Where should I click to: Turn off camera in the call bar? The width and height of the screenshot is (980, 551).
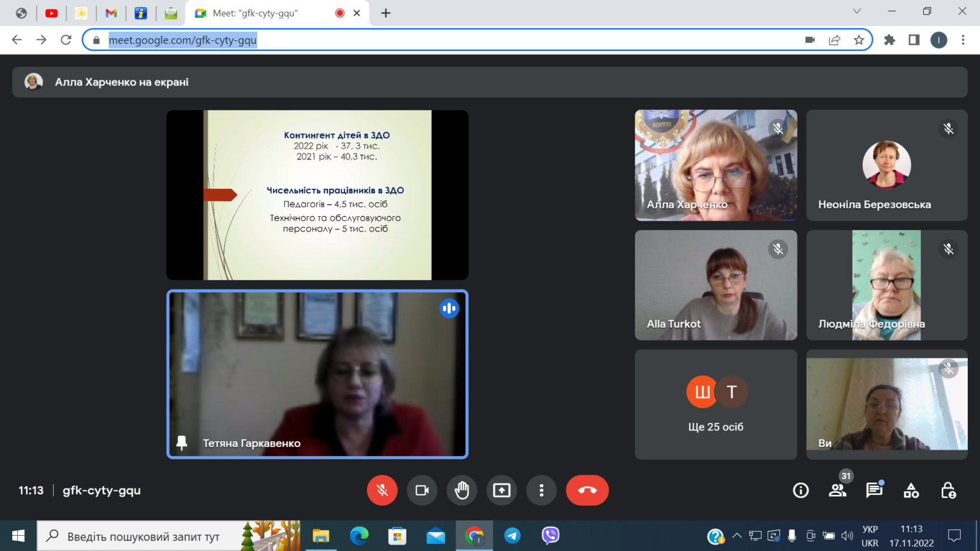coord(422,490)
